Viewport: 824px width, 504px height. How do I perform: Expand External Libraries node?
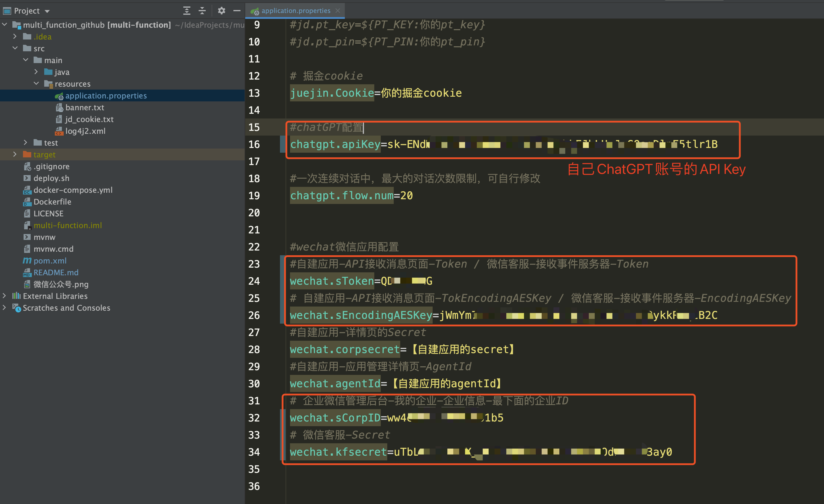[4, 296]
